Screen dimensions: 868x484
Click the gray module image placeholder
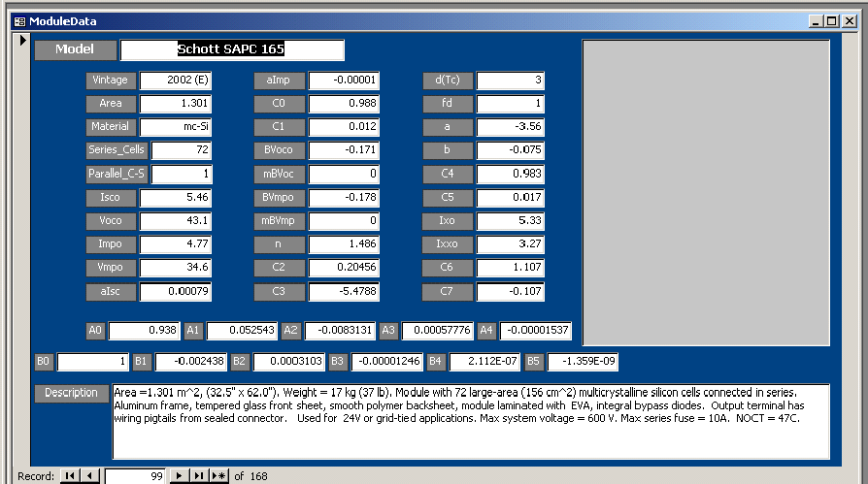[707, 192]
